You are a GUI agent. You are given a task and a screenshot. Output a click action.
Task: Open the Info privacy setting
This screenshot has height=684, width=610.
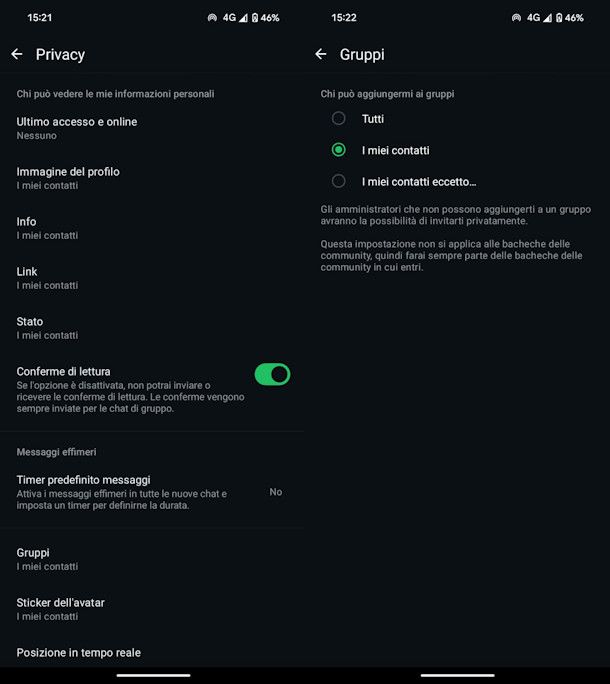pyautogui.click(x=47, y=228)
